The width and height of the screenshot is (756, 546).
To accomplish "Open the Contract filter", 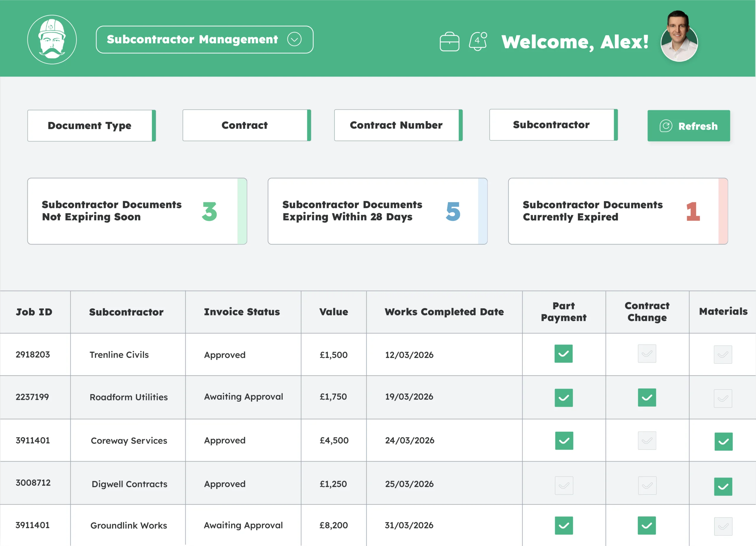I will tap(247, 125).
